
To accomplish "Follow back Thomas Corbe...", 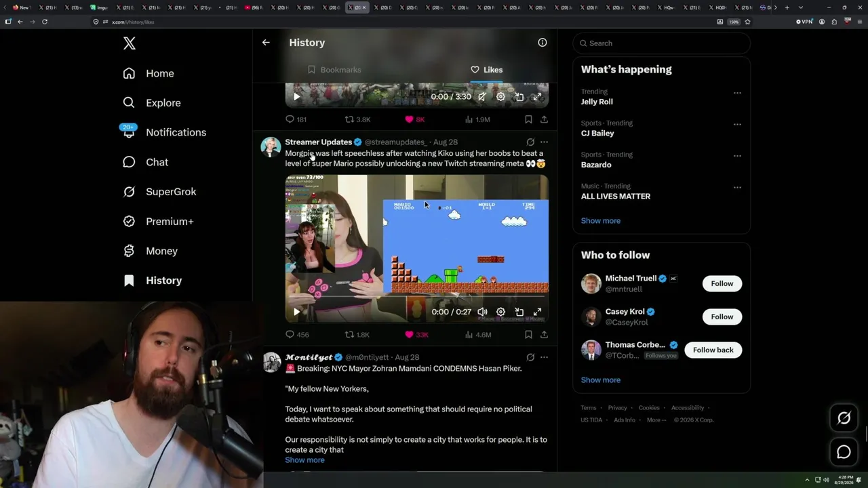I will (x=713, y=350).
